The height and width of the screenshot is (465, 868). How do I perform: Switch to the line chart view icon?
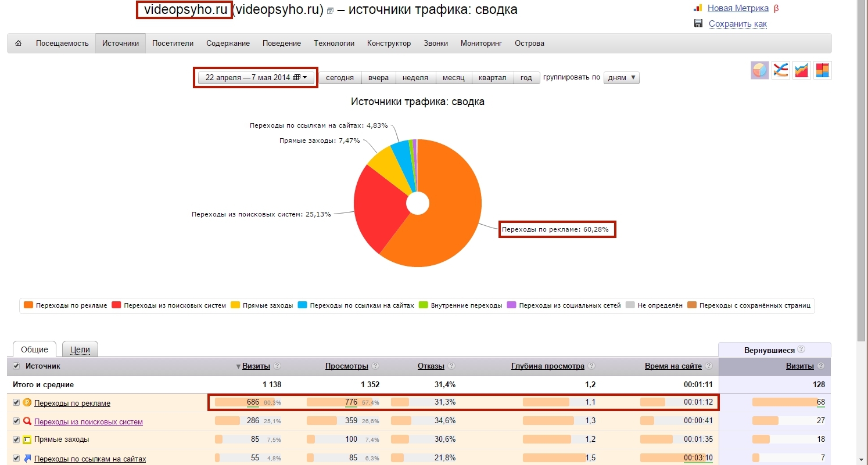(781, 70)
